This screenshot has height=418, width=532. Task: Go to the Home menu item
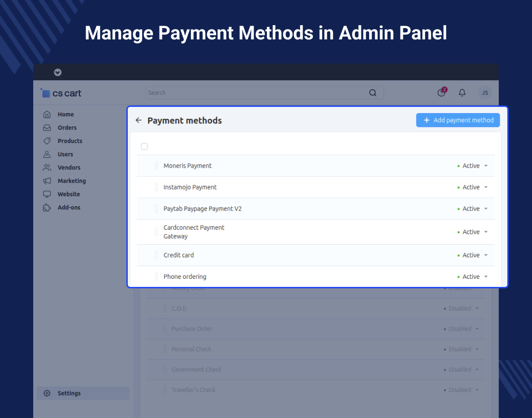coord(66,114)
